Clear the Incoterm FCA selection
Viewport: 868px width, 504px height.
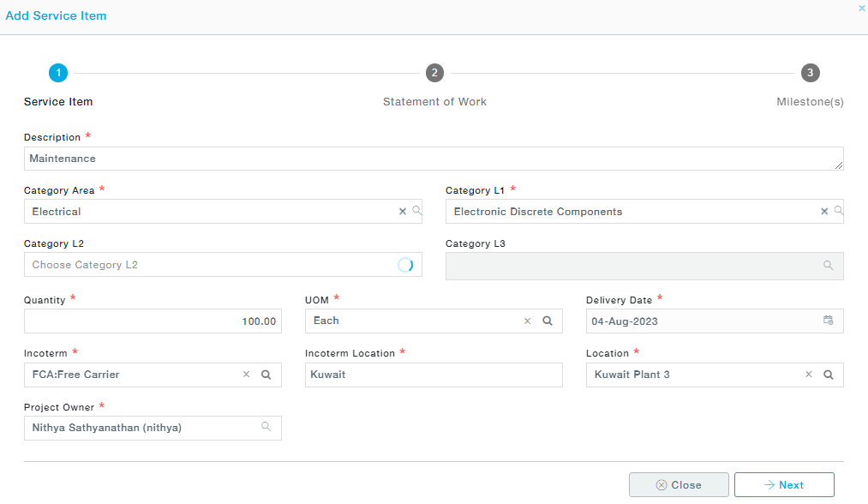(x=246, y=375)
